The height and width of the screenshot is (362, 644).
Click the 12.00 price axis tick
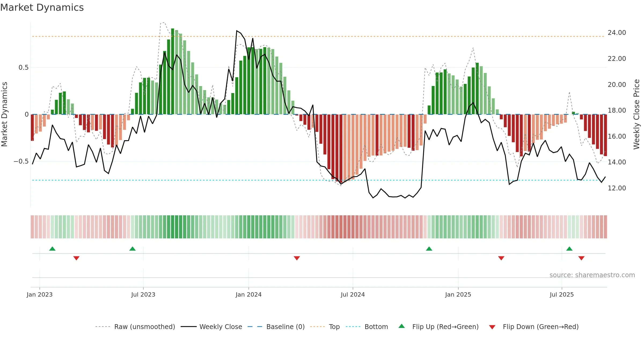tap(617, 188)
